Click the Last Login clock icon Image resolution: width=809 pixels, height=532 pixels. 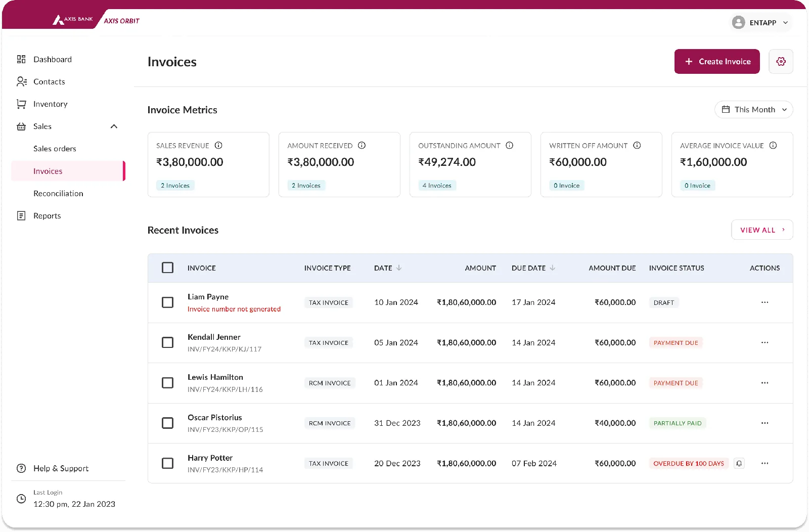pyautogui.click(x=21, y=499)
